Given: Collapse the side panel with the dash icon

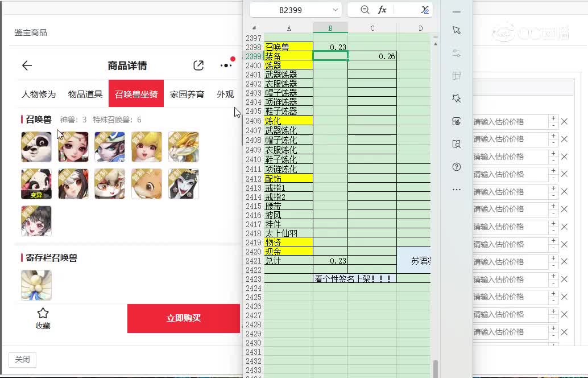Looking at the screenshot, I should click(457, 12).
